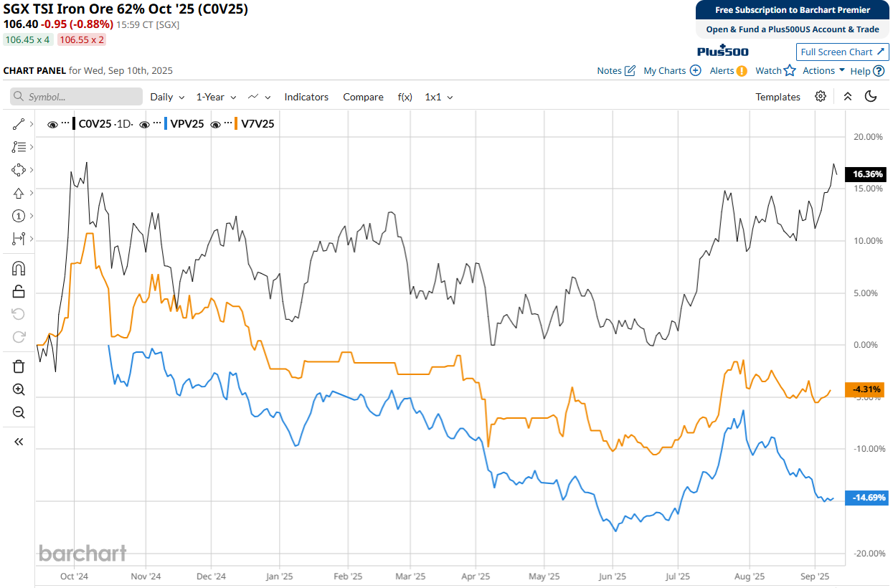893x588 pixels.
Task: Open the Indicators menu
Action: click(x=306, y=97)
